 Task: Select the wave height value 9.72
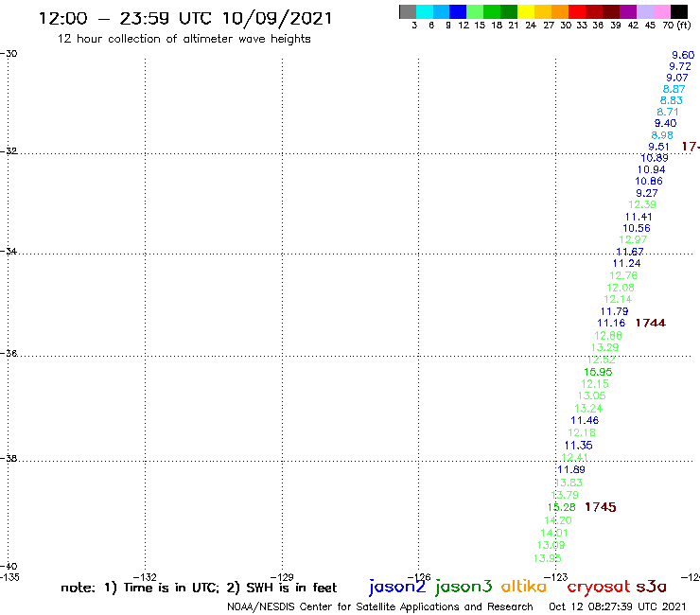pos(680,66)
